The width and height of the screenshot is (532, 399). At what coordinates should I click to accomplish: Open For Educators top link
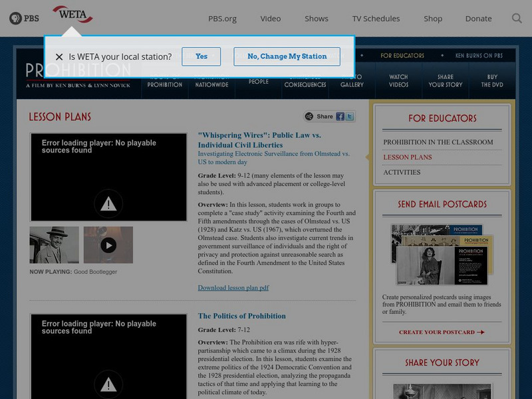tap(402, 56)
